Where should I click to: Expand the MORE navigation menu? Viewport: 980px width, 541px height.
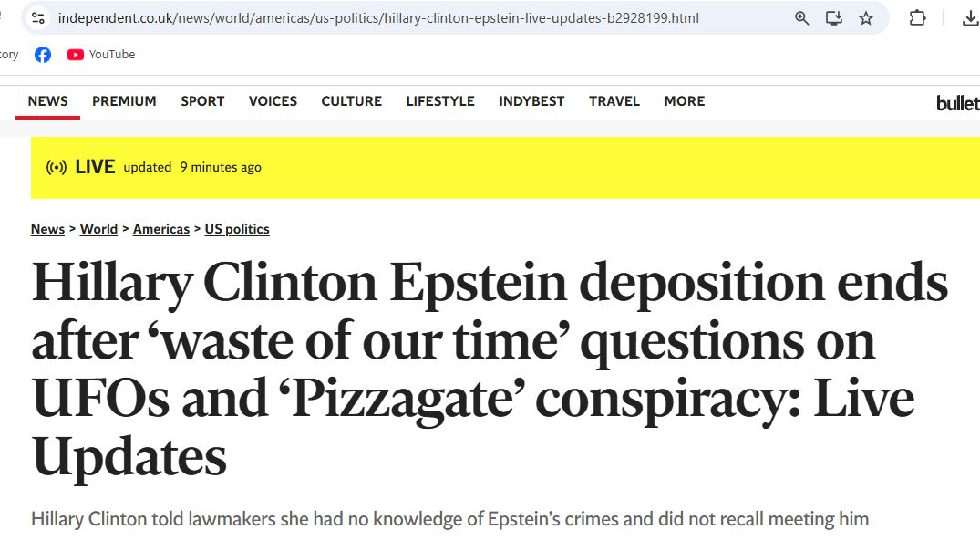[684, 101]
